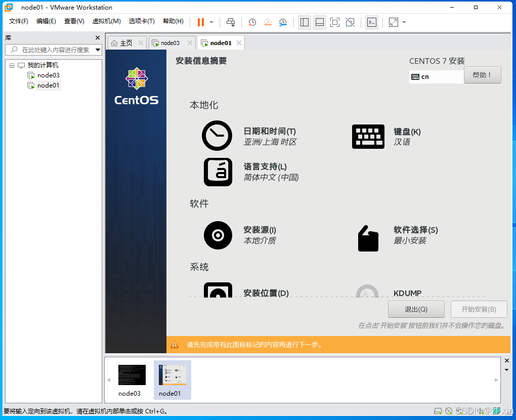Click the network adapter status icon
The image size is (516, 420).
459,411
